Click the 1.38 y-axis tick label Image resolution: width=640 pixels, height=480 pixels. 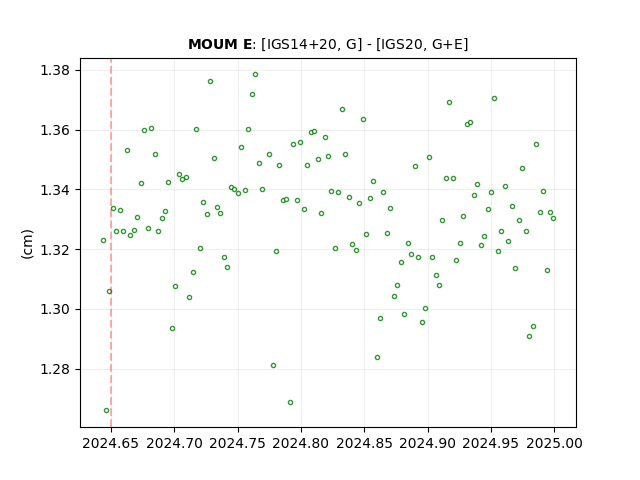[55, 71]
